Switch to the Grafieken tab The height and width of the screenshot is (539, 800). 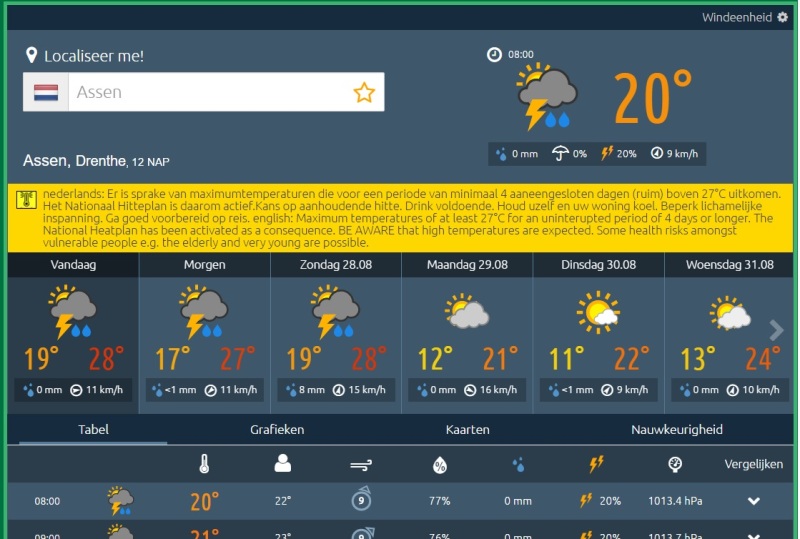[277, 429]
